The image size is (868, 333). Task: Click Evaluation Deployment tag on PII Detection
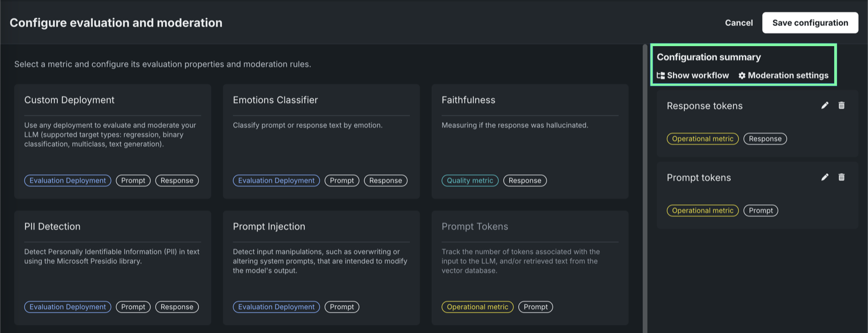[68, 307]
